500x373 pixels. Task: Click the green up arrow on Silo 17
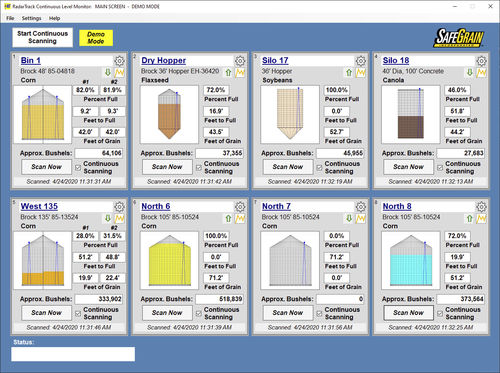coord(349,72)
